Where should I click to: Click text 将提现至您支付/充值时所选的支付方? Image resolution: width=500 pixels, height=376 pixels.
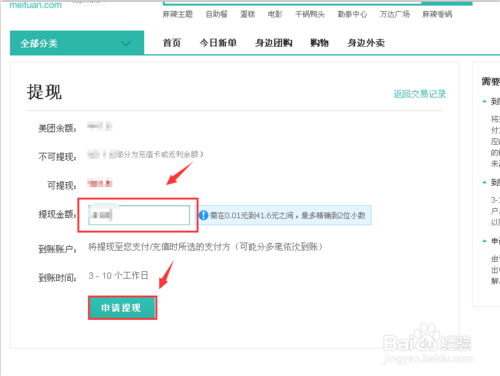click(x=159, y=247)
